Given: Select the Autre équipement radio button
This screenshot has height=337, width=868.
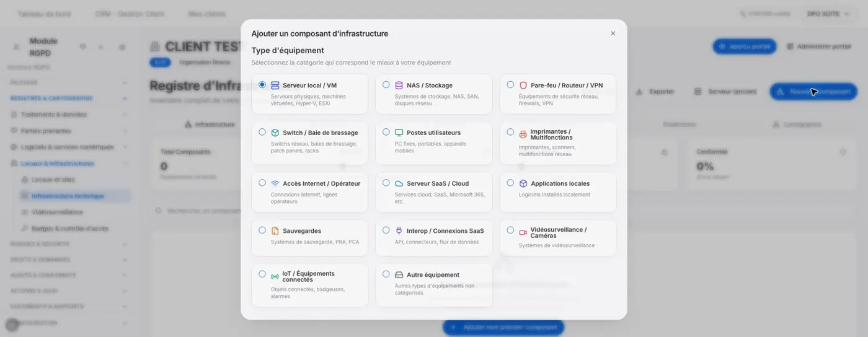Looking at the screenshot, I should pos(386,274).
